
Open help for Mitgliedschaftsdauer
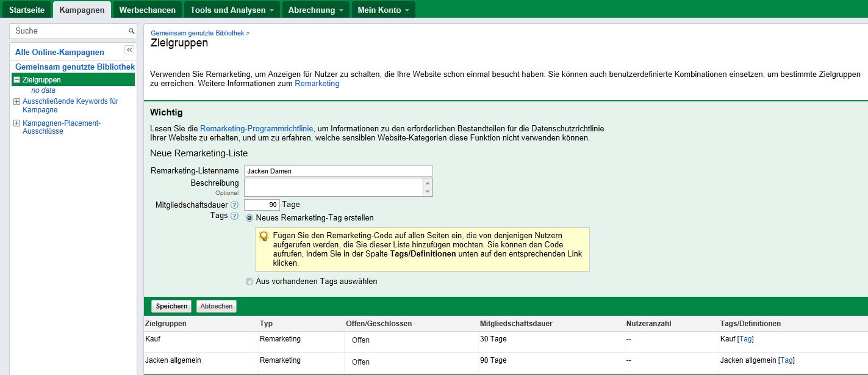(x=234, y=205)
